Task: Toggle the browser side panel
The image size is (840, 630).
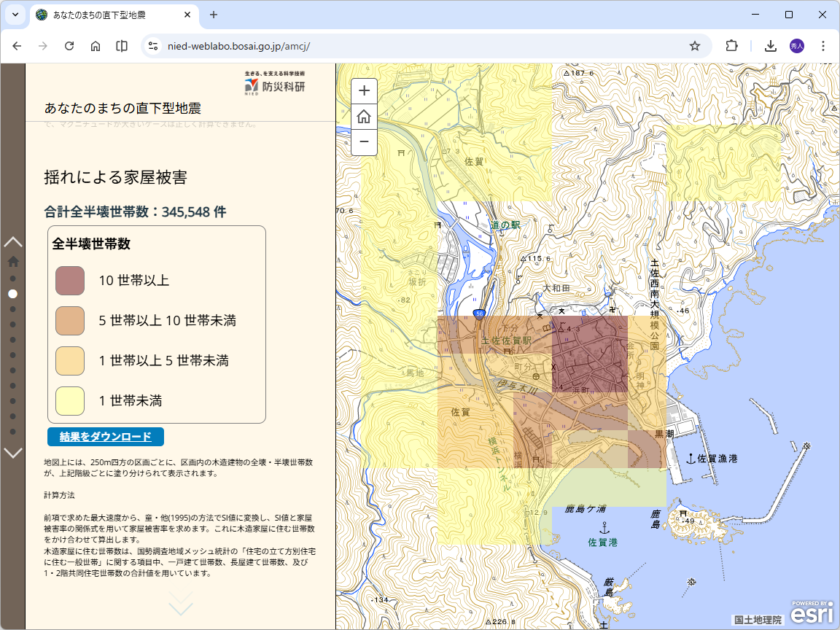Action: (x=122, y=46)
